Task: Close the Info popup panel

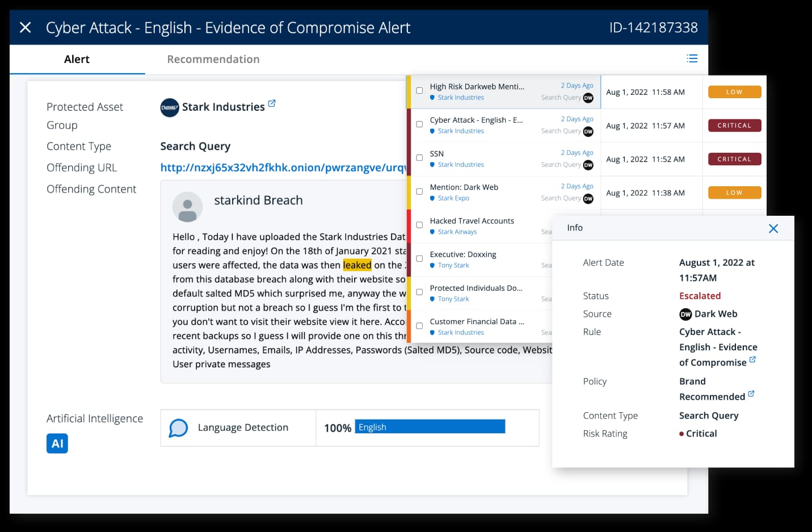Action: pos(773,228)
